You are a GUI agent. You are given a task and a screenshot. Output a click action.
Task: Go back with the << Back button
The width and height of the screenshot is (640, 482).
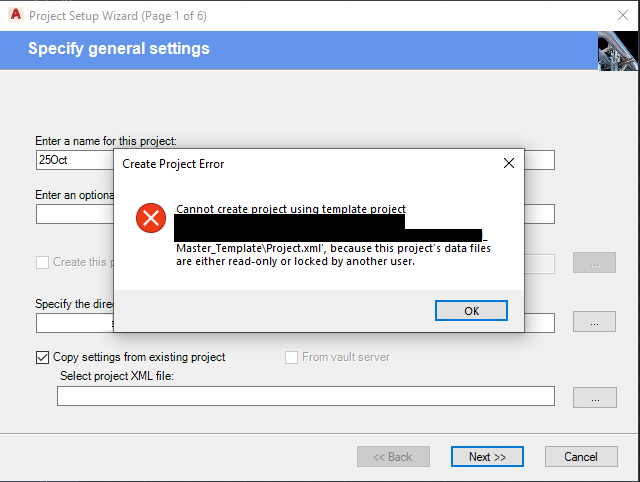point(393,457)
